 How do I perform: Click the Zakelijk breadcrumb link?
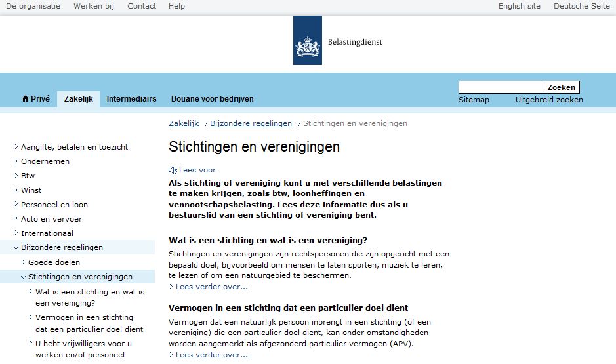(x=184, y=123)
